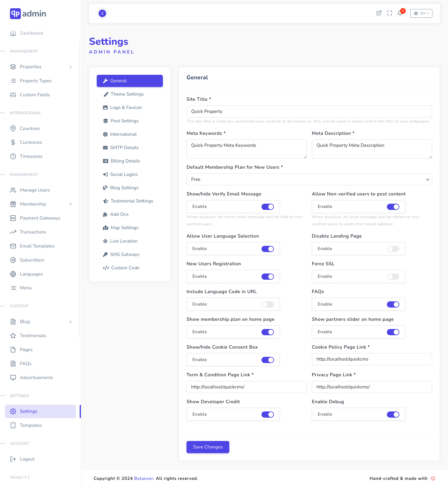Toggle Allow Non-verified users to post switch
Viewport: 448px width, 487px height.
(393, 207)
